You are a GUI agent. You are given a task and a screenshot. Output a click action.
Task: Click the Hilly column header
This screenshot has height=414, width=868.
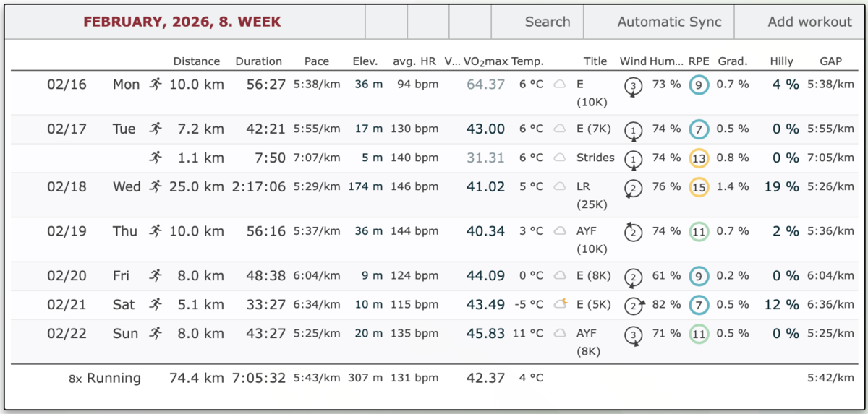[781, 61]
